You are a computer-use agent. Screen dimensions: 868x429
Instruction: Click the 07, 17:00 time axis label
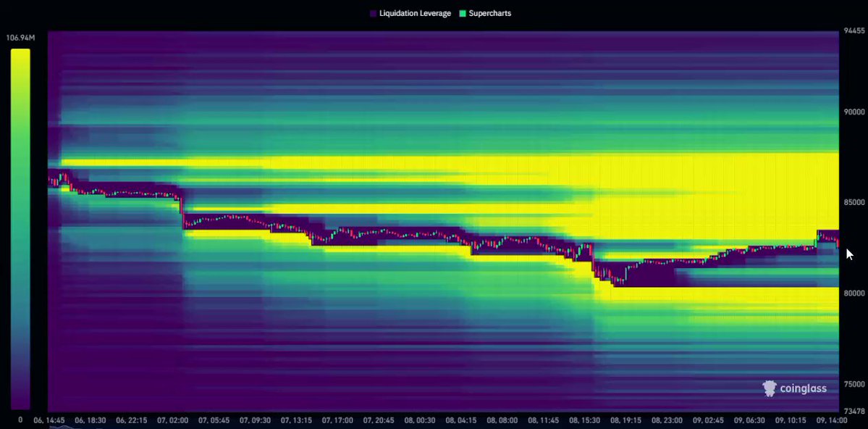337,421
